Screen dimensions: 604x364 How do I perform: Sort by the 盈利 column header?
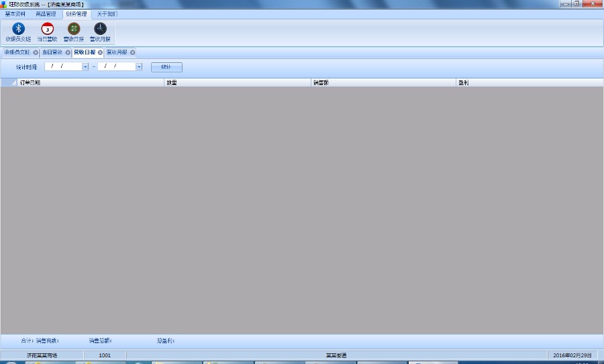(x=530, y=82)
